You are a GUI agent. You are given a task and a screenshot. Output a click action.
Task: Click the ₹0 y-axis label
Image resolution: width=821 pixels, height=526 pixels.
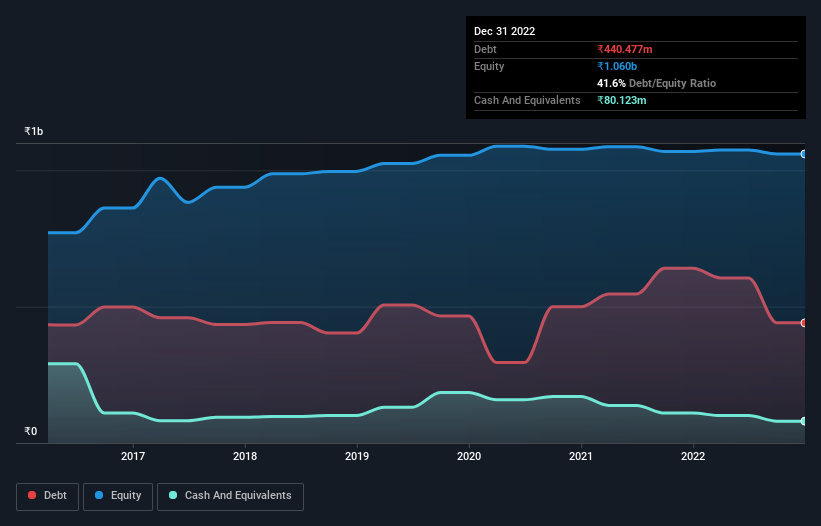pyautogui.click(x=31, y=431)
